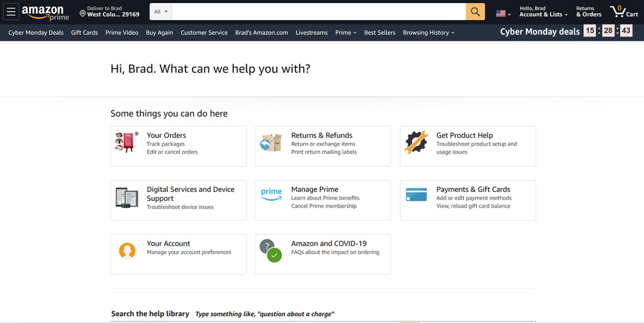Open Cyber Monday Deals nav item
Screen dimensions: 644x323
click(x=36, y=33)
